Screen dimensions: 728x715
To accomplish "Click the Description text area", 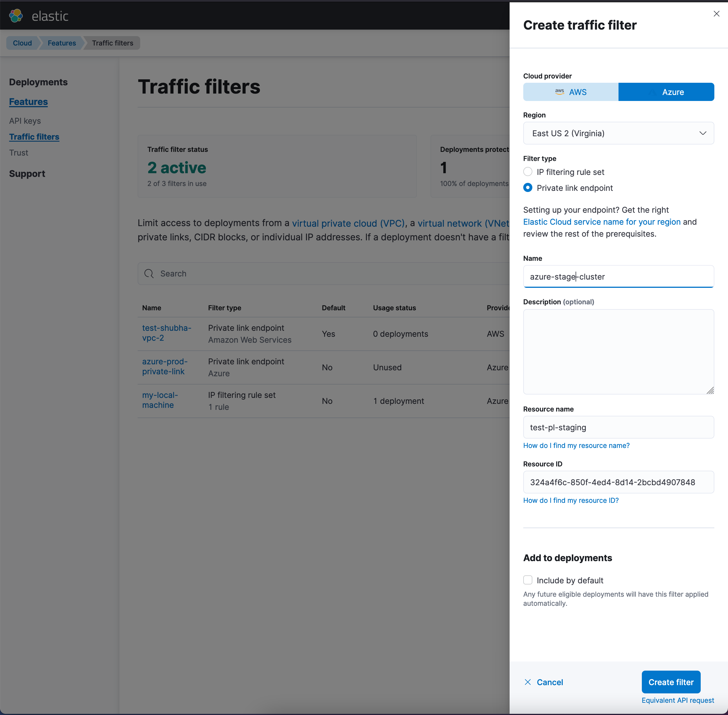I will [618, 352].
